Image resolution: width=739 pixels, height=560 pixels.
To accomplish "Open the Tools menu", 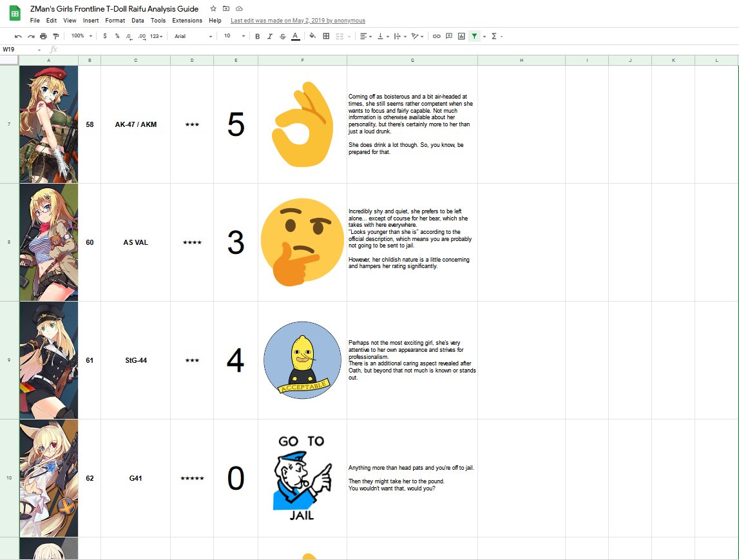I will (158, 21).
